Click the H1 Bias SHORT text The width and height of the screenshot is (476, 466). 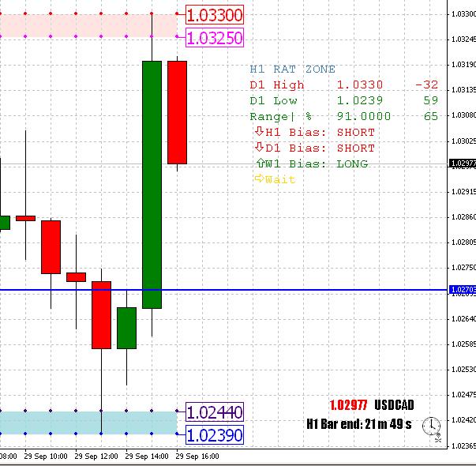point(356,133)
